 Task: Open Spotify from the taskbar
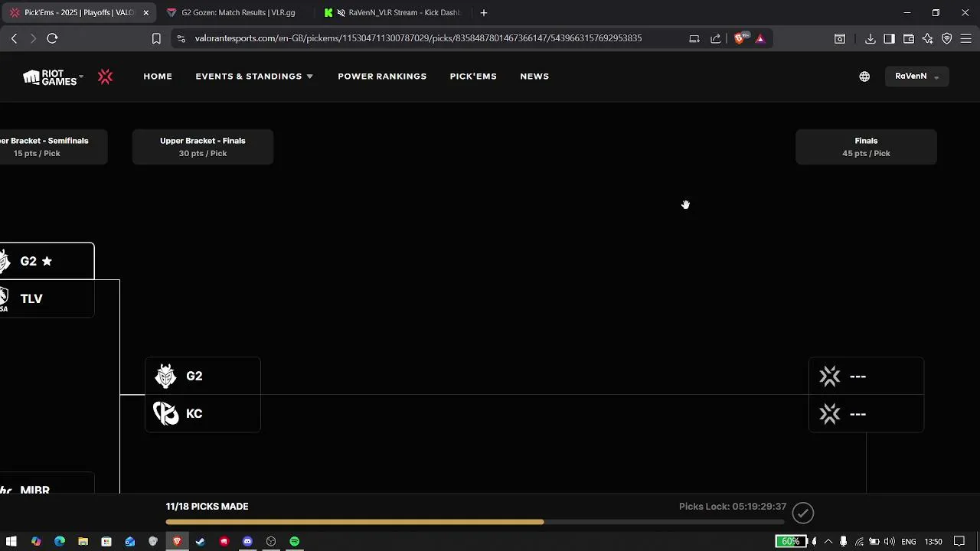295,542
